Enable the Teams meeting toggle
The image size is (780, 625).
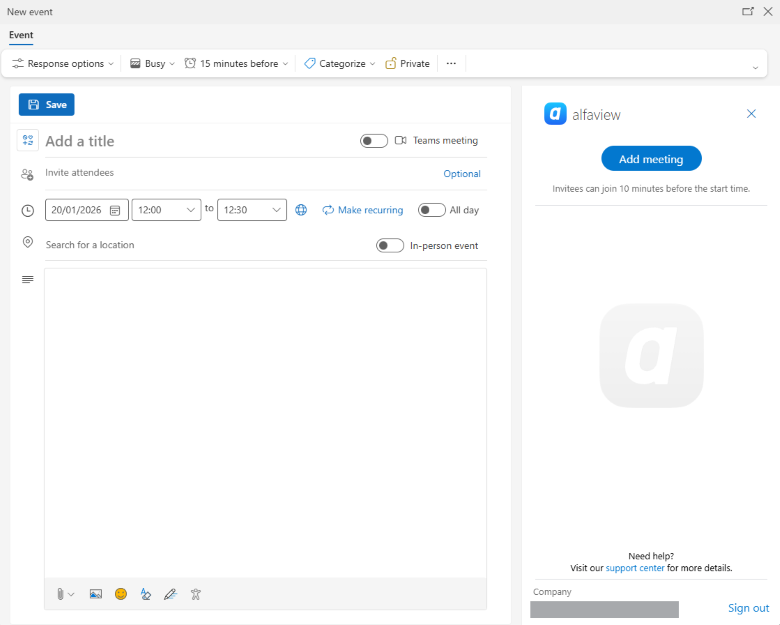pyautogui.click(x=374, y=141)
